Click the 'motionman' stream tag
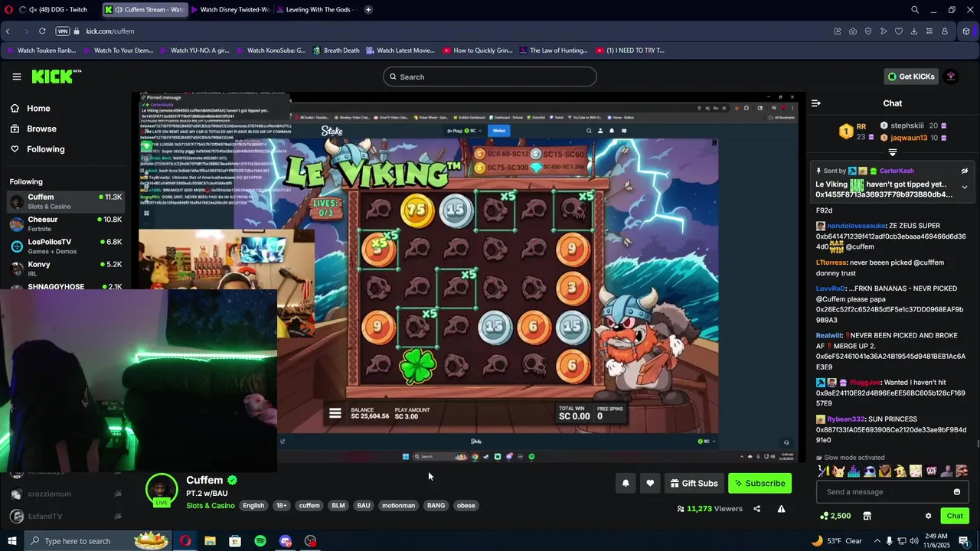 398,506
